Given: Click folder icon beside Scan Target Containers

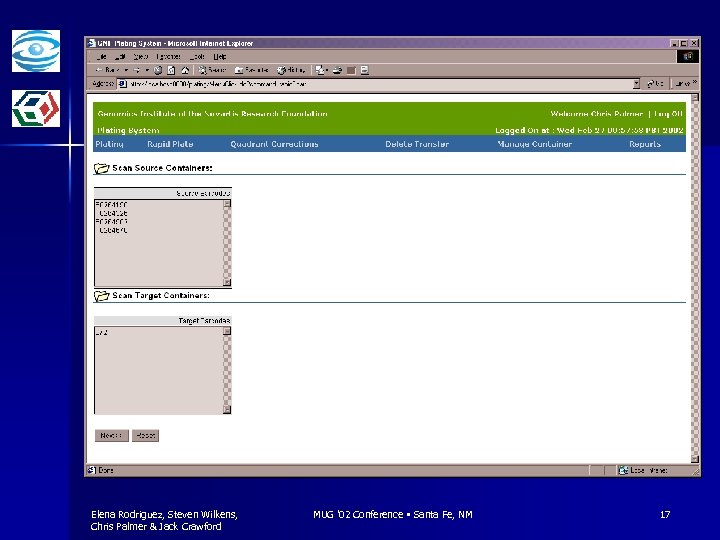Looking at the screenshot, I should pos(101,296).
